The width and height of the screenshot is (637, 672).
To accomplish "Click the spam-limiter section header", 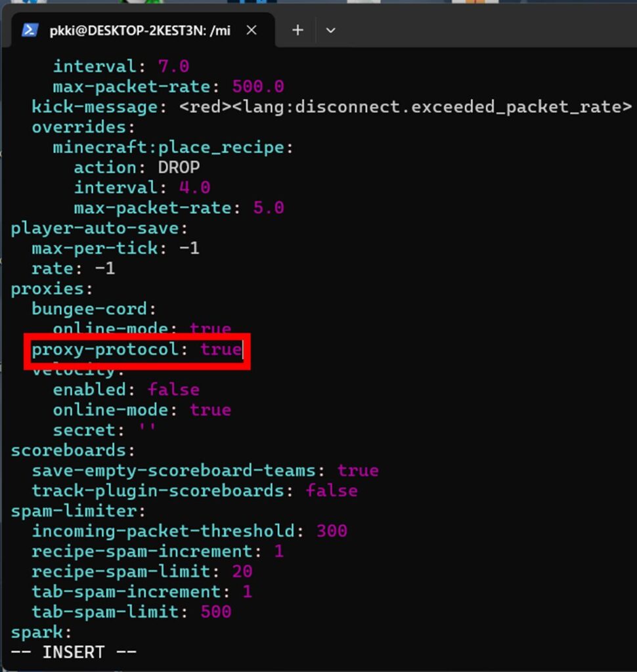I will click(x=72, y=511).
